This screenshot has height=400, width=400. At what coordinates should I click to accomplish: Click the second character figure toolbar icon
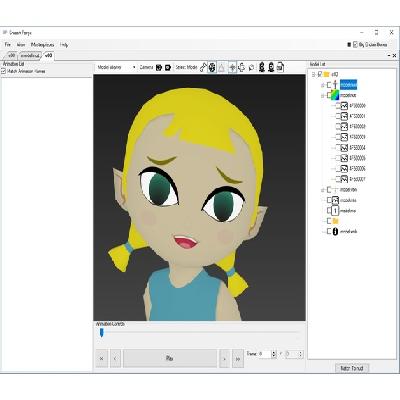[271, 67]
